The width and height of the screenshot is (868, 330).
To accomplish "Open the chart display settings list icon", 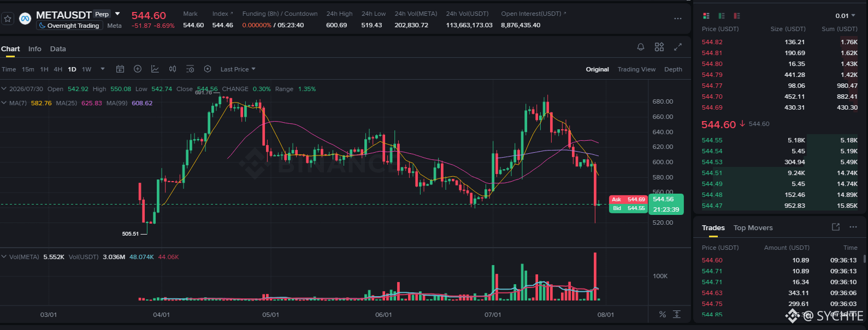I will tap(190, 69).
